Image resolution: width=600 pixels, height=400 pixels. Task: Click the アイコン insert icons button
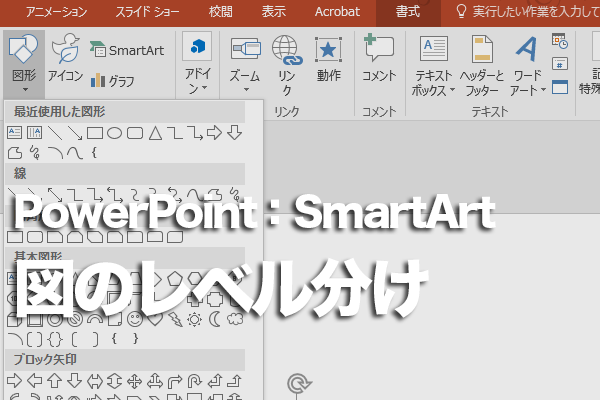[x=65, y=57]
